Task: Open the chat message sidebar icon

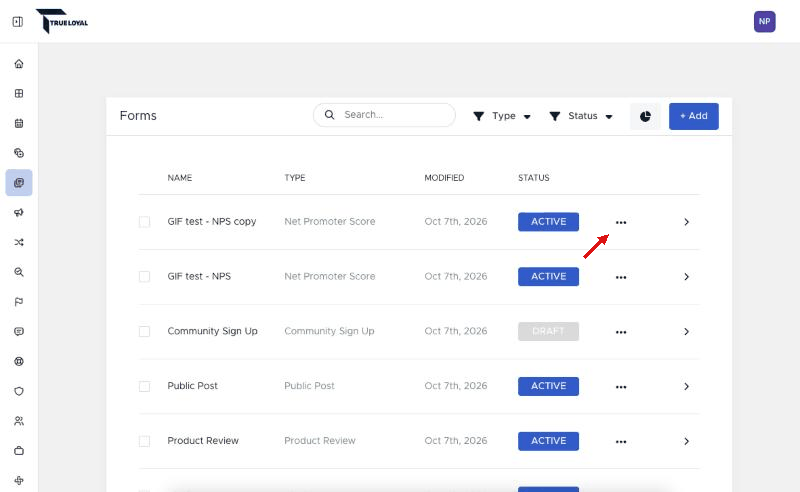Action: (19, 331)
